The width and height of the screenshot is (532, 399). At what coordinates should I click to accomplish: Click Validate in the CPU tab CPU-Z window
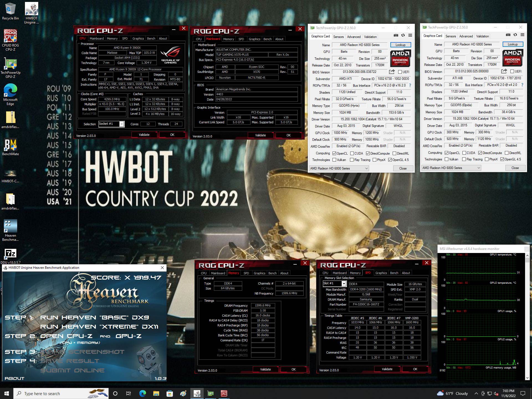144,135
